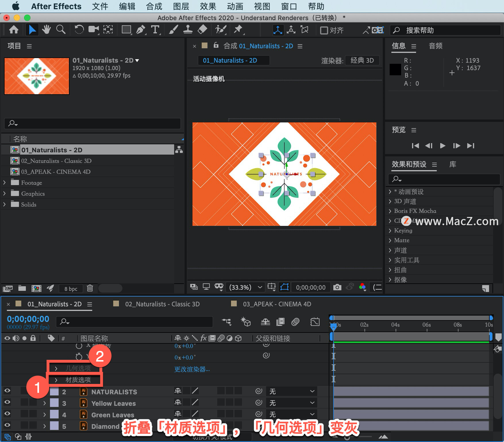Toggle the Snapping checkbox (对齐)
The image size is (504, 442).
pos(324,30)
